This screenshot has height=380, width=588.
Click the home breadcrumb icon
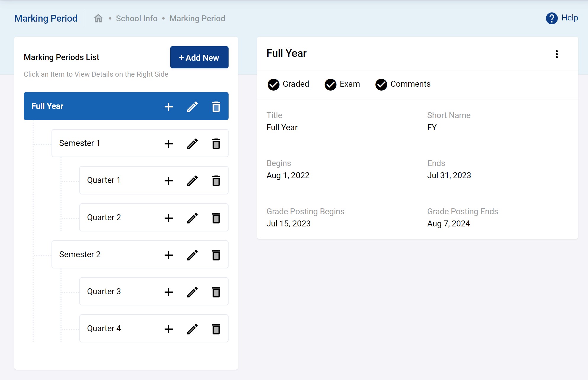tap(98, 18)
